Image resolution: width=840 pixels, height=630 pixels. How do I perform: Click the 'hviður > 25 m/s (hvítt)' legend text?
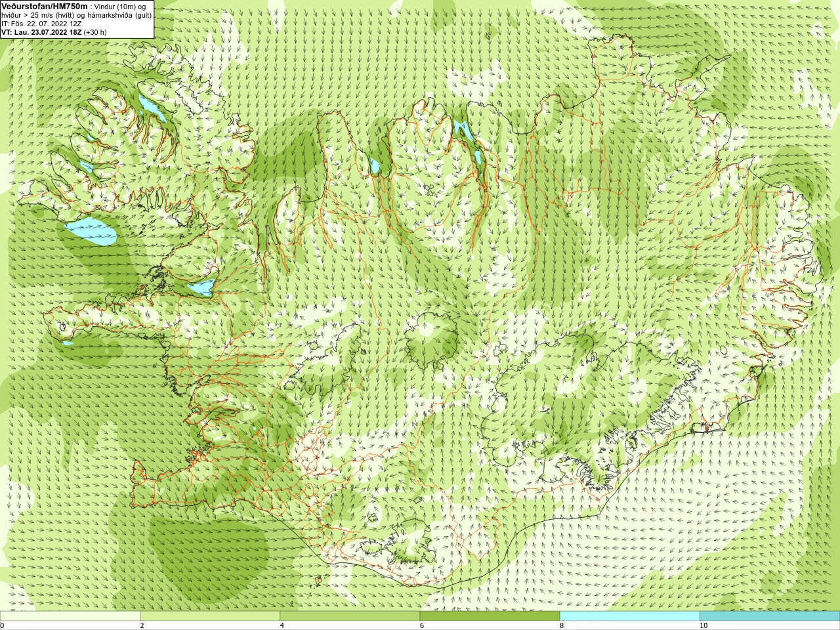click(x=38, y=15)
